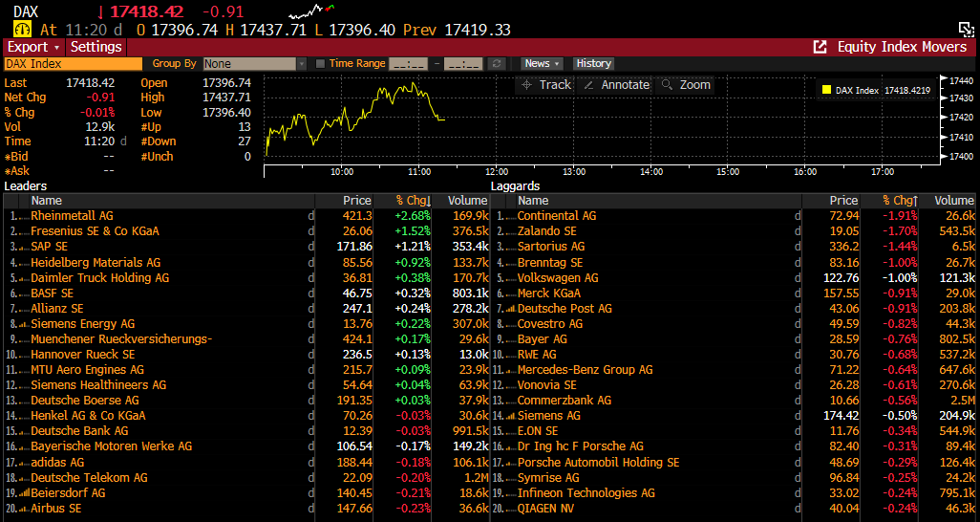Click the volume bars icon beside Deutsche Post AG
The height and width of the screenshot is (522, 980).
tap(511, 309)
